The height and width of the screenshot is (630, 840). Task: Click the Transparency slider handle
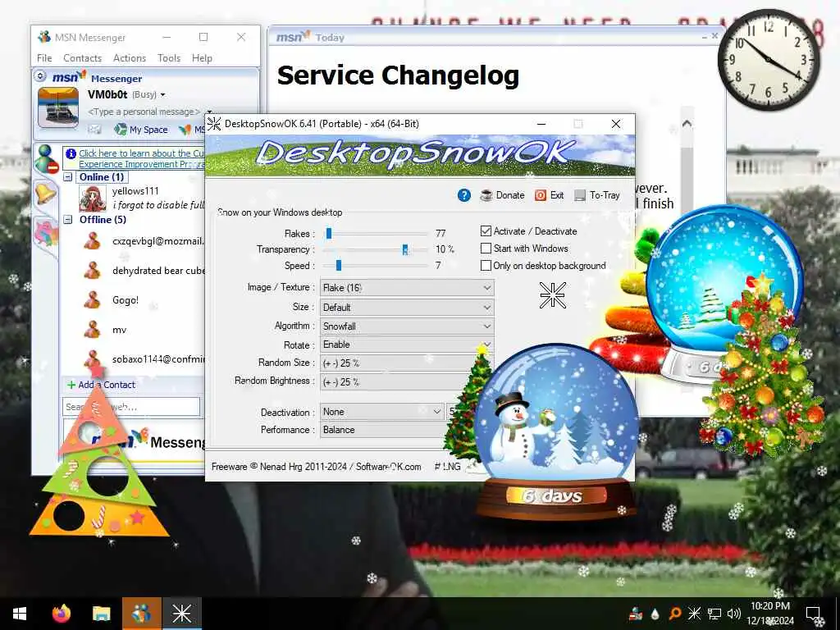(x=405, y=249)
